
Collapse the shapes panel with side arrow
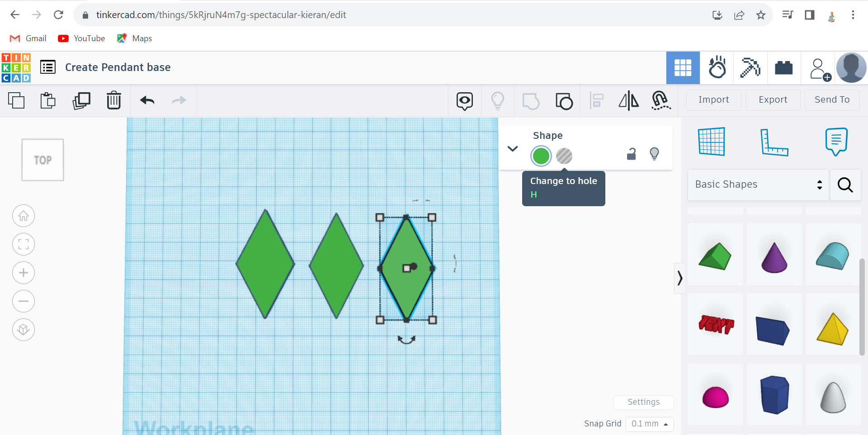coord(679,278)
